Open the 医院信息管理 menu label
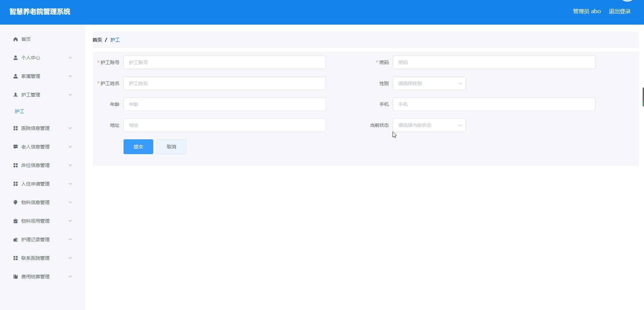The image size is (644, 310). 35,128
